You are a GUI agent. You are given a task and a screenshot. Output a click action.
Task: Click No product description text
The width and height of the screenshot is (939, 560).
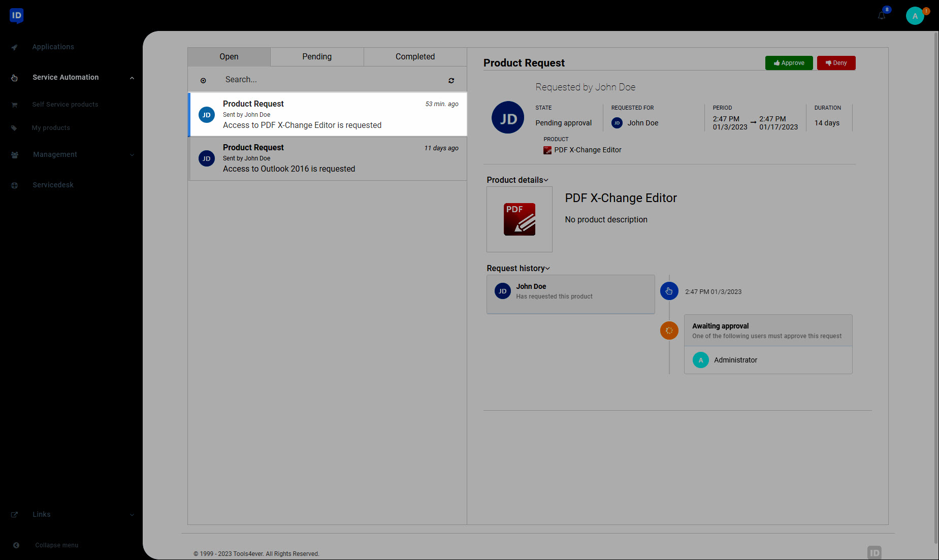(x=606, y=219)
